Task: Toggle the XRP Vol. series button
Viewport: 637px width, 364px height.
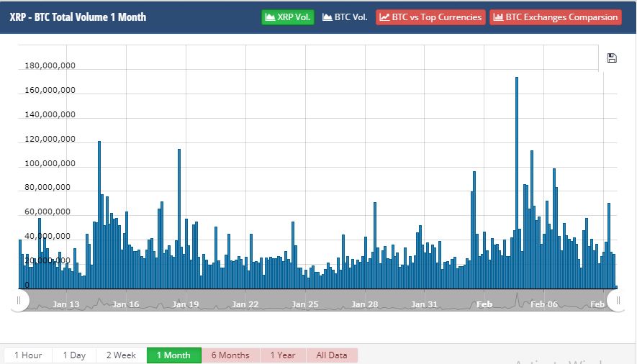Action: pyautogui.click(x=287, y=17)
